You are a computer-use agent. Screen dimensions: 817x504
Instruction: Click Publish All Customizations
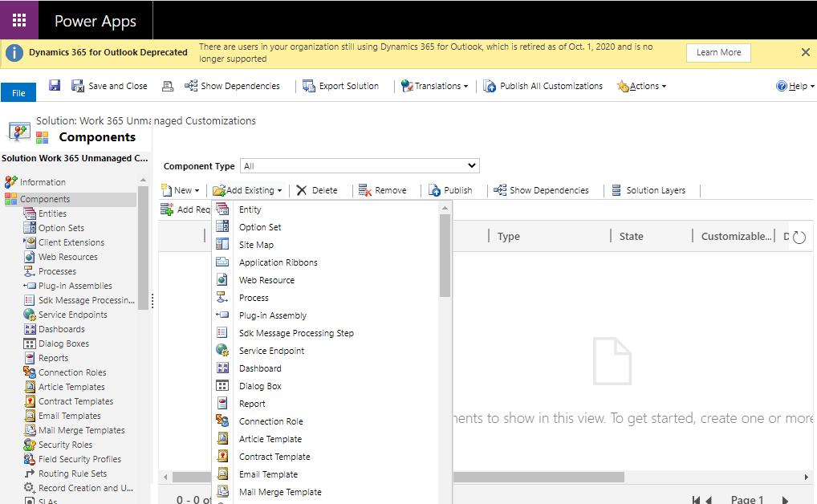(x=543, y=86)
